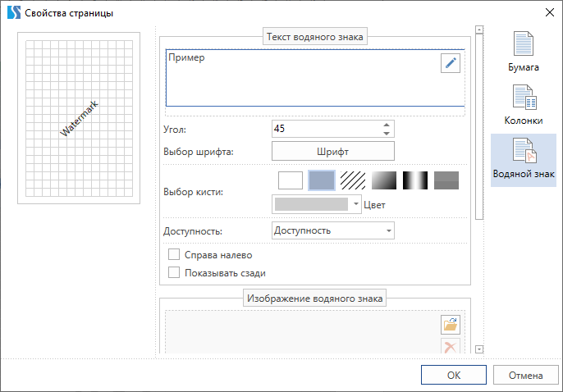Toggle the Показывать сзади checkbox
Screen dimensions: 563x392
173,273
